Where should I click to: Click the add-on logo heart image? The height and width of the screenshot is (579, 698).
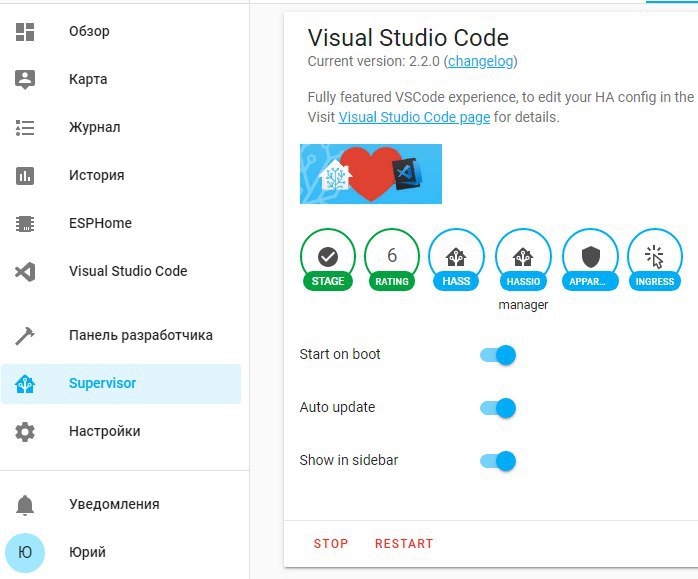click(371, 174)
